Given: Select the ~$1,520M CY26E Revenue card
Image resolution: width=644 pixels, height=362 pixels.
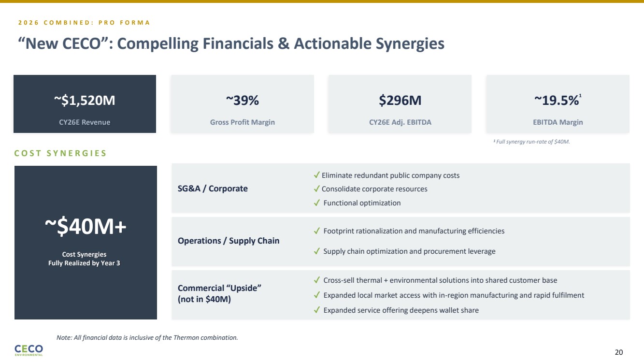Looking at the screenshot, I should point(85,104).
